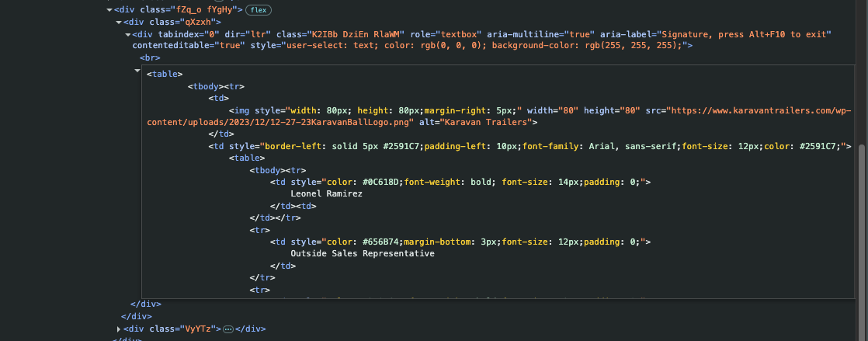Collapse the div with class fZq_o fYgHy
Screen dimensions: 868x341
click(109, 10)
